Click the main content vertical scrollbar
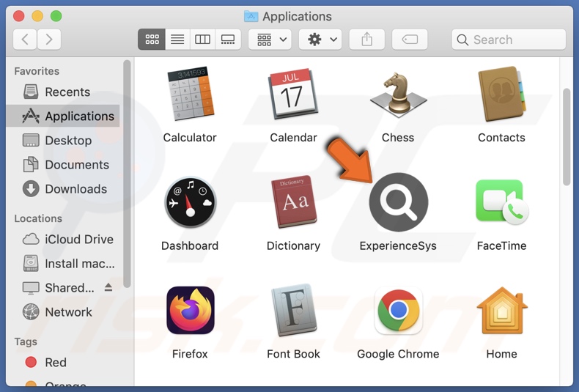 coord(567,136)
